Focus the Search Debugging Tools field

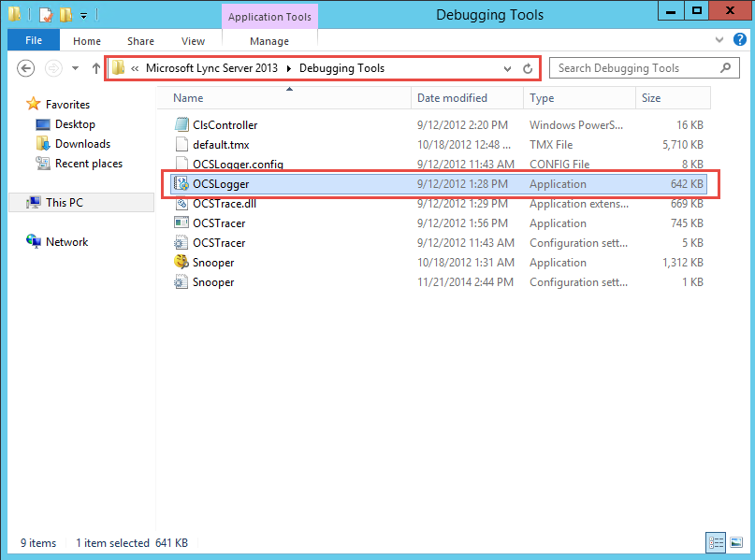645,68
